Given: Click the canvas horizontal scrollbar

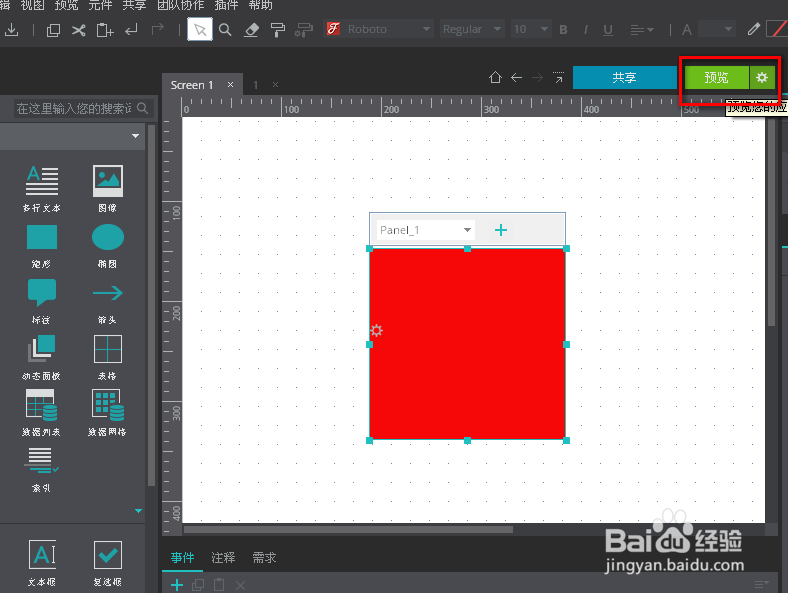Looking at the screenshot, I should [348, 529].
